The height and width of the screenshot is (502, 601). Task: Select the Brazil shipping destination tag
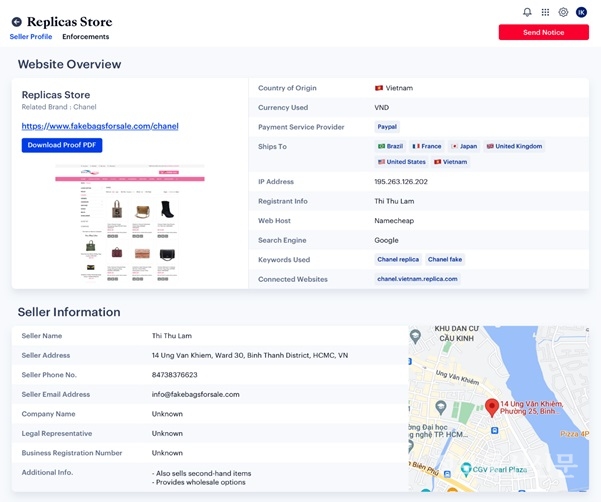(390, 146)
